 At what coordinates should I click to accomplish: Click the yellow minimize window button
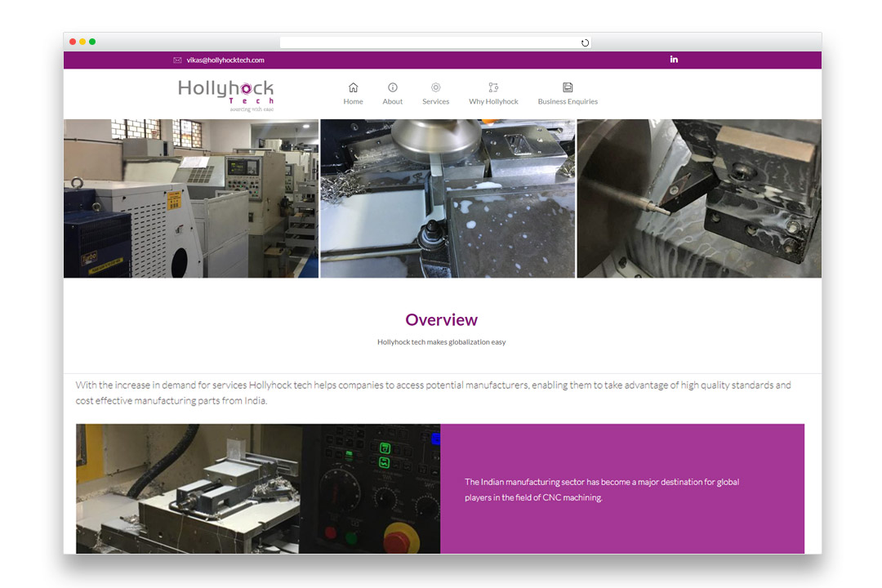[x=82, y=42]
